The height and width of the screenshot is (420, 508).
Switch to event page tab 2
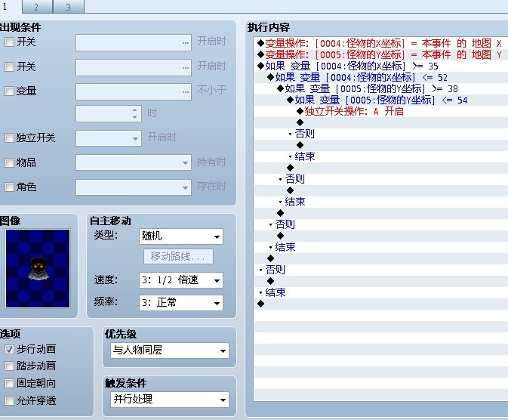37,7
